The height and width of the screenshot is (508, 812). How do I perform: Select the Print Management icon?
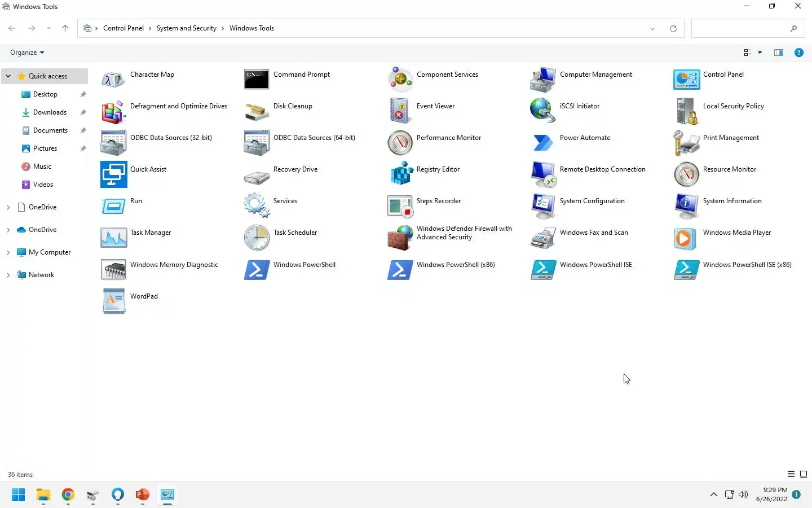coord(686,143)
